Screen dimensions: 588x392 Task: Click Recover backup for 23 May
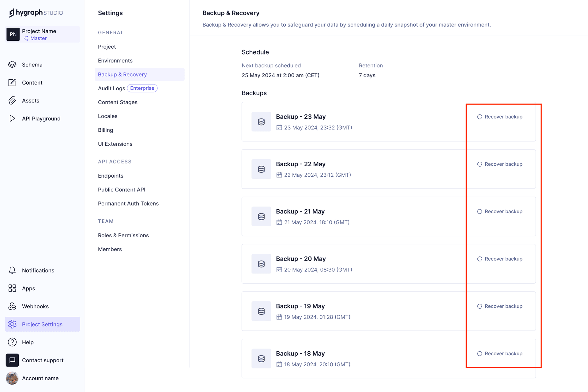pyautogui.click(x=499, y=116)
